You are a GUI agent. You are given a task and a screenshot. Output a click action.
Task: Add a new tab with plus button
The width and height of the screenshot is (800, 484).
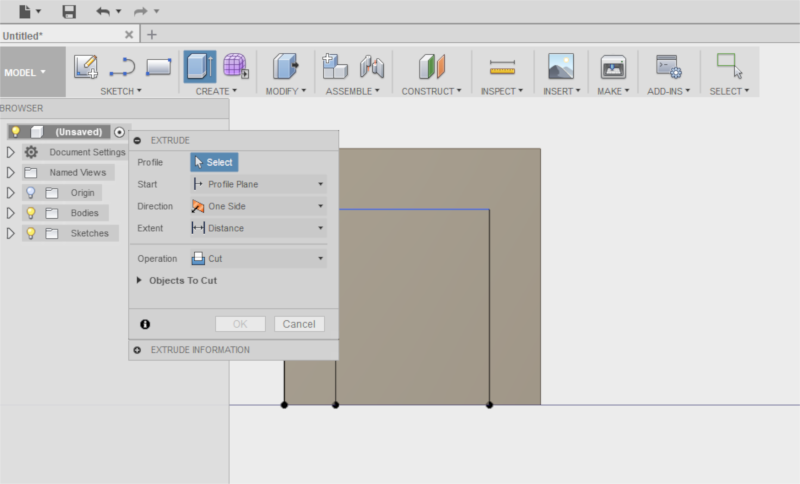click(152, 35)
